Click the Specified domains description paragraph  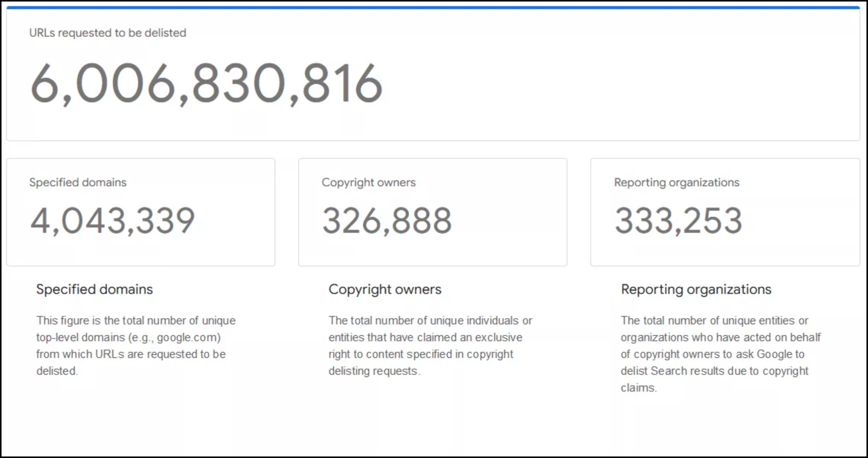point(135,346)
